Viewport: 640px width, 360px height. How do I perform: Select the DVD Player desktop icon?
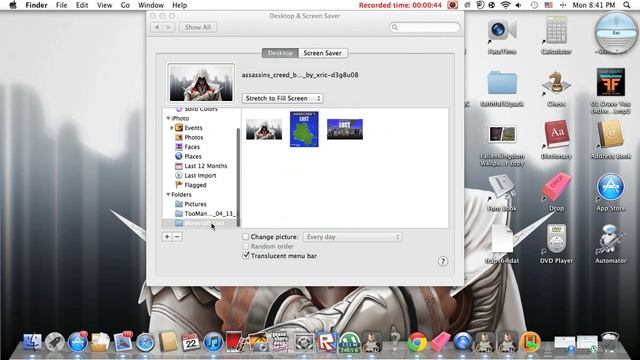click(556, 239)
